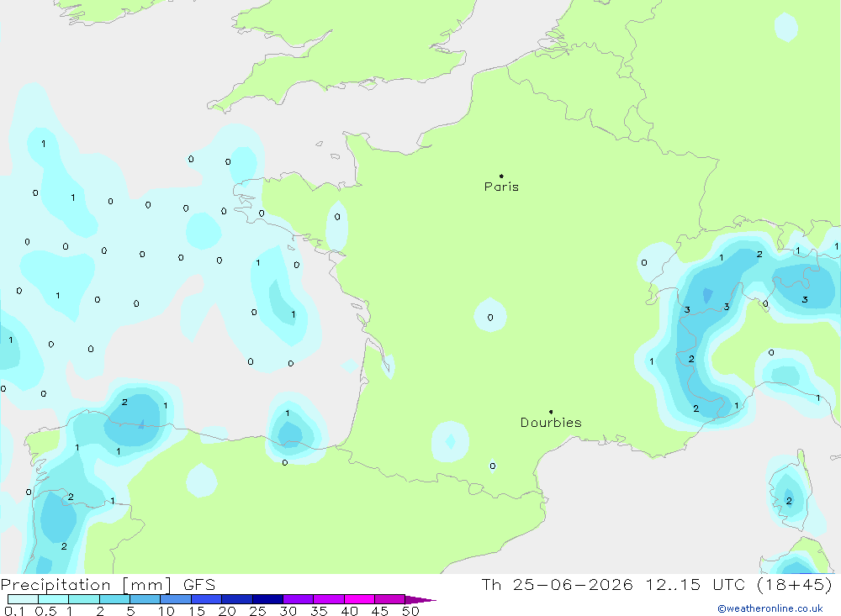841x616 pixels.
Task: Select the Dourbies location dot marker
Action: pyautogui.click(x=551, y=412)
